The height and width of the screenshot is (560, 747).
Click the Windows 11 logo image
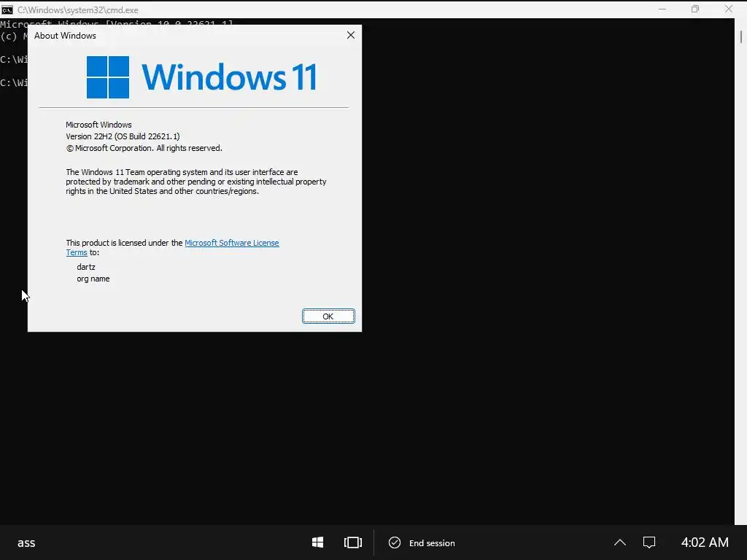pyautogui.click(x=201, y=77)
